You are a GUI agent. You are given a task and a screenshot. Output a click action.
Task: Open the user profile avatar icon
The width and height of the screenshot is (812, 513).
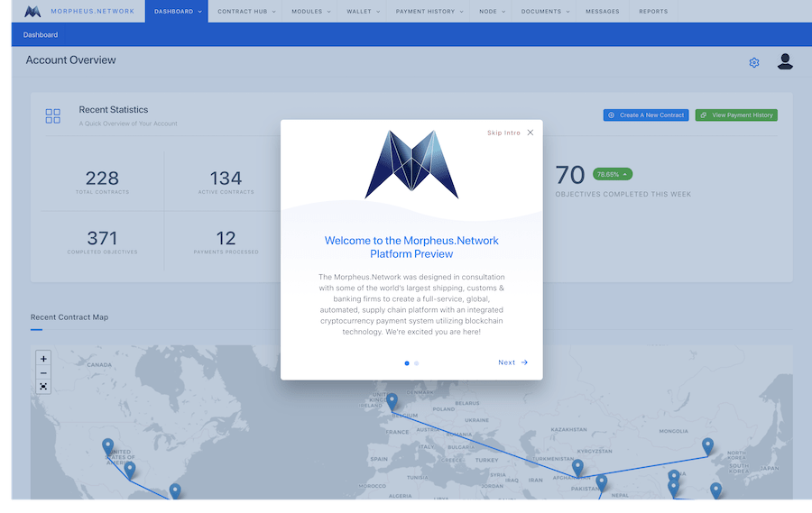(x=785, y=61)
